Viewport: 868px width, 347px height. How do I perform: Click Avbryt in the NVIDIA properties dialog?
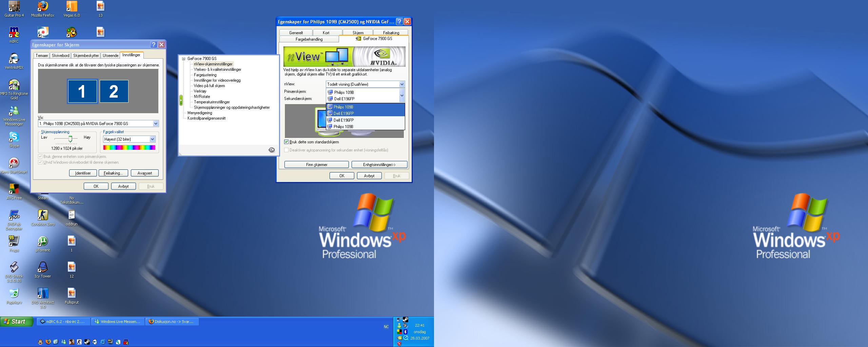coord(369,176)
